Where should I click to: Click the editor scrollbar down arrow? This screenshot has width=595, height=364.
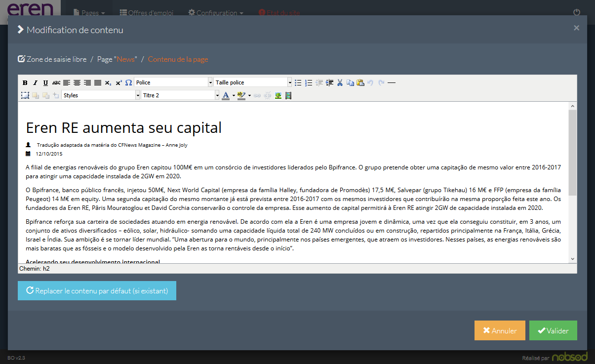[x=573, y=259]
